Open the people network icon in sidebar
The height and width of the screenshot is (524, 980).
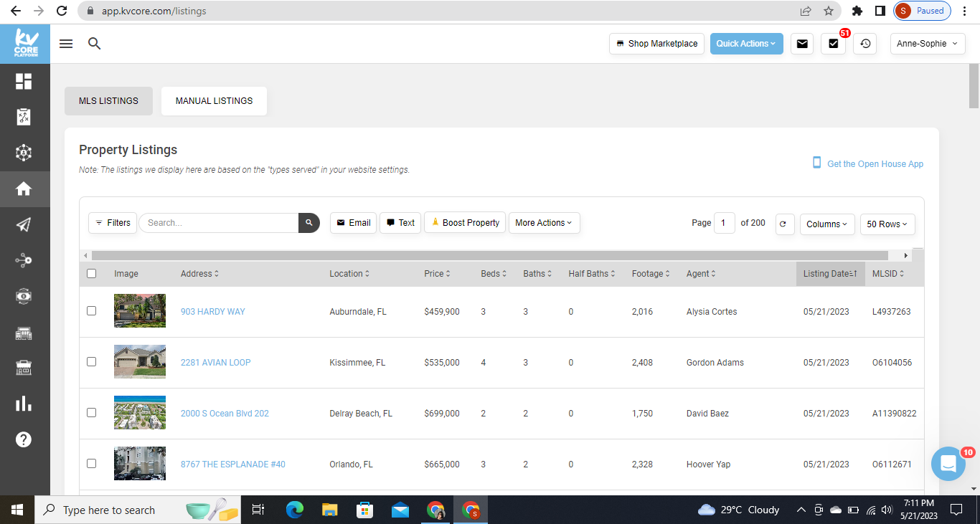coord(24,153)
